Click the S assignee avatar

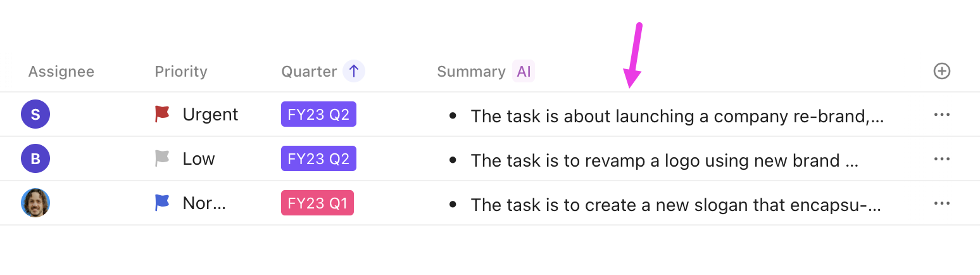coord(35,115)
